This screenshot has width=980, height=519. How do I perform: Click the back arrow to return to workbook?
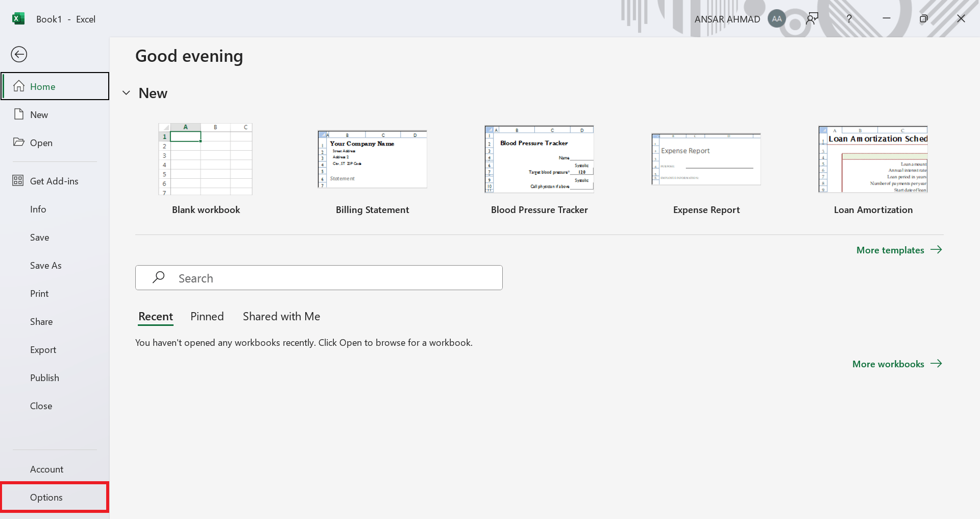pyautogui.click(x=19, y=55)
